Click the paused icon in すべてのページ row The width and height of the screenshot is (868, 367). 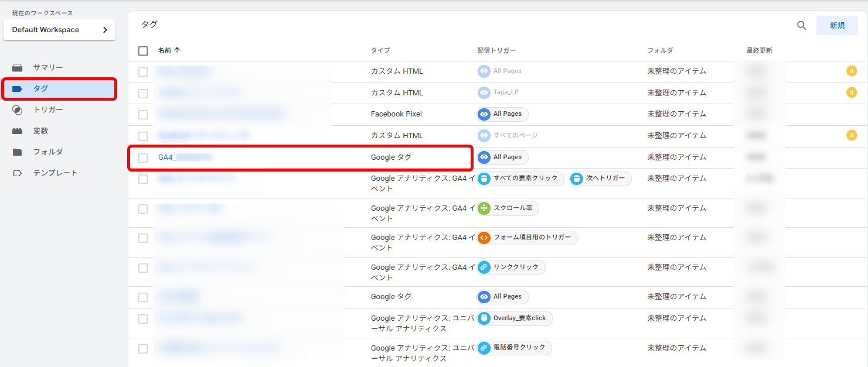[852, 136]
